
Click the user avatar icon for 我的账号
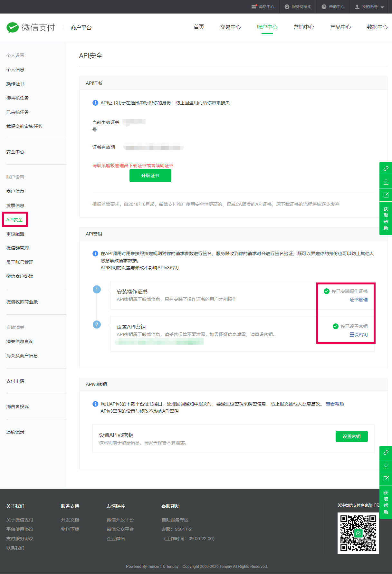click(357, 6)
